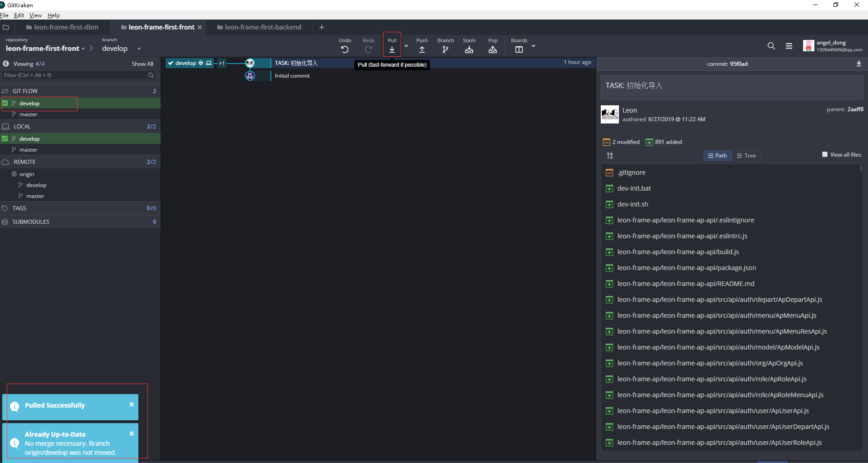Open the search magnifier icon
Image resolution: width=868 pixels, height=463 pixels.
coord(771,46)
